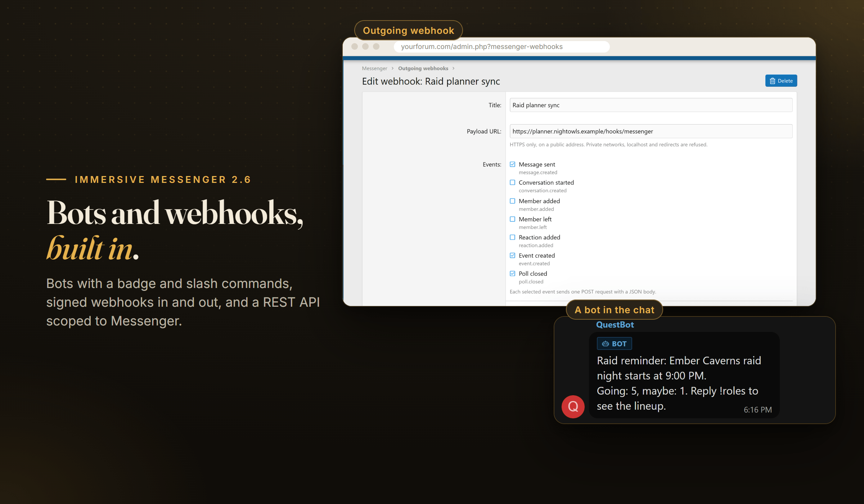Go to Outgoing webhooks breadcrumb
This screenshot has width=864, height=504.
(x=423, y=68)
